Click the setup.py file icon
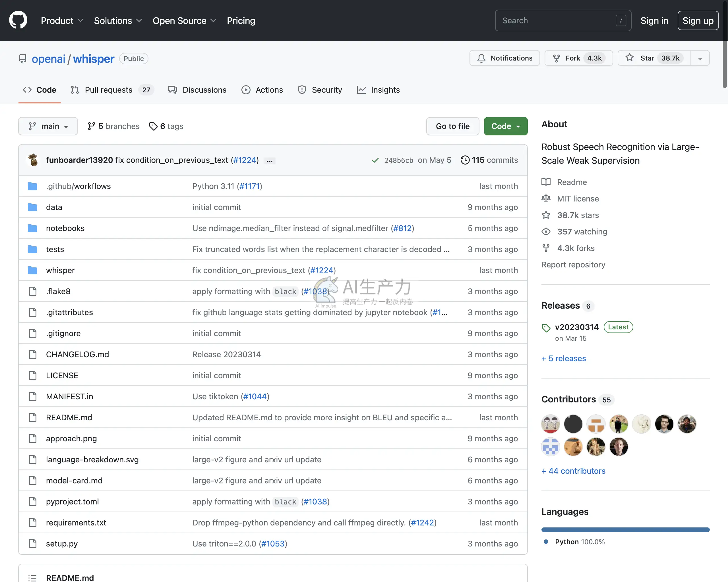The width and height of the screenshot is (728, 582). 32,544
